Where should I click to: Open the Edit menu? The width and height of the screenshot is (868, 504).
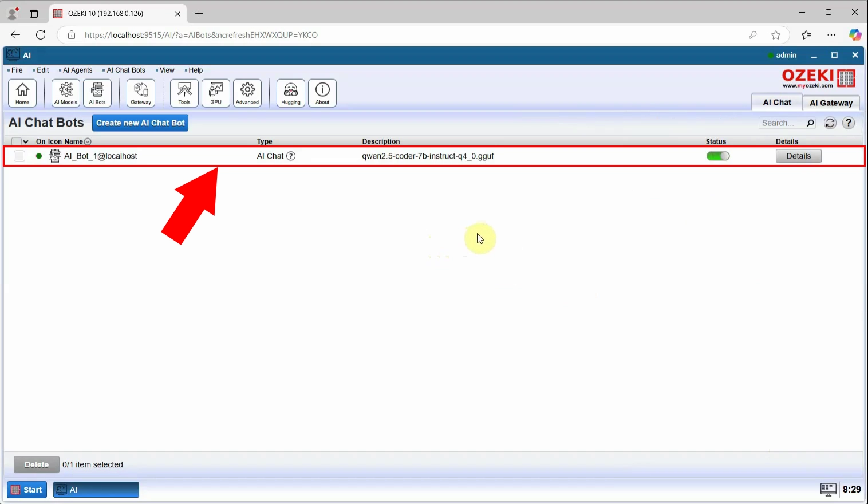pos(41,70)
